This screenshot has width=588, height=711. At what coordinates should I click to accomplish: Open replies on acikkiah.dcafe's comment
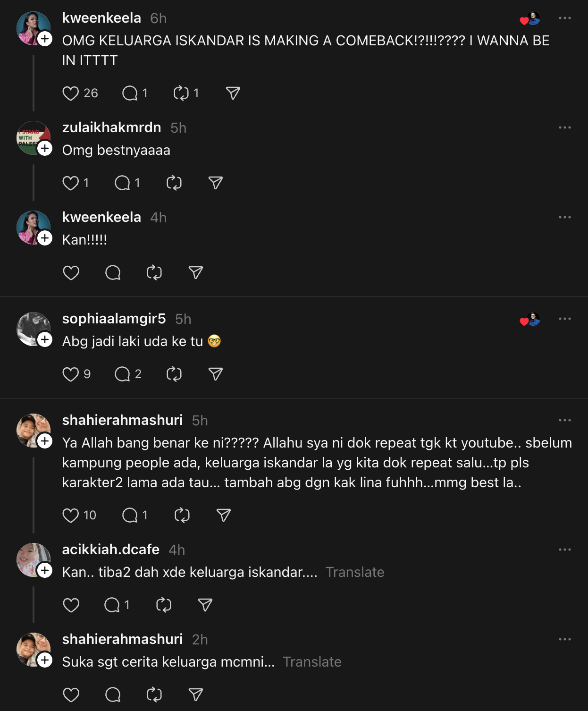[112, 605]
